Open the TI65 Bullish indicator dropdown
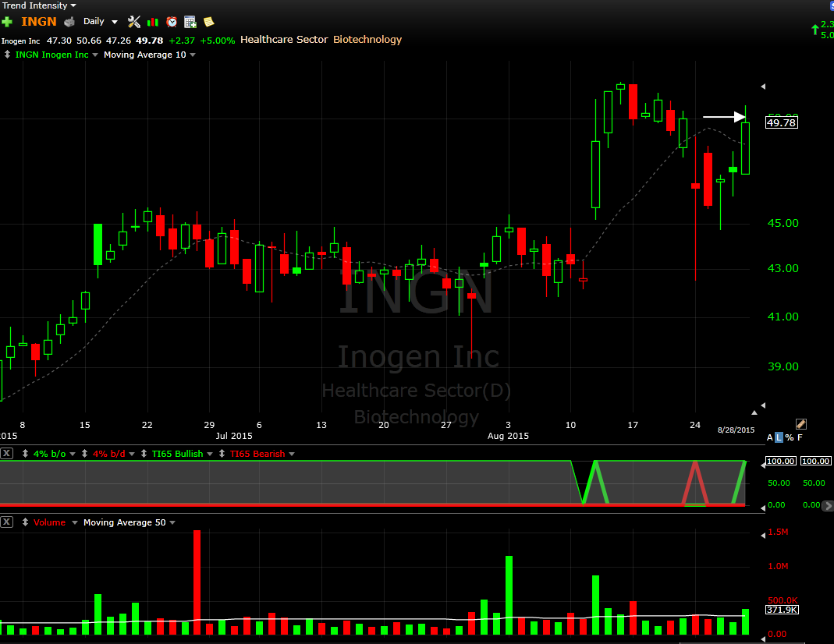 pyautogui.click(x=210, y=454)
